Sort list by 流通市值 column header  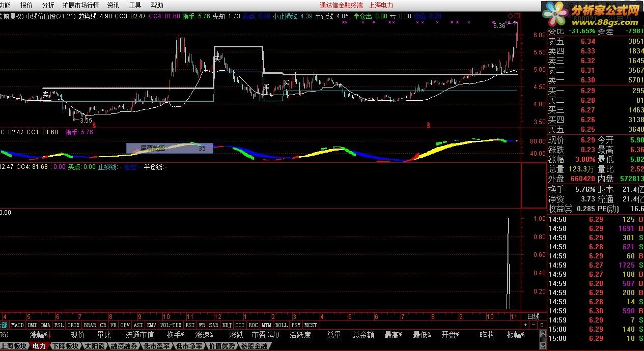(139, 335)
